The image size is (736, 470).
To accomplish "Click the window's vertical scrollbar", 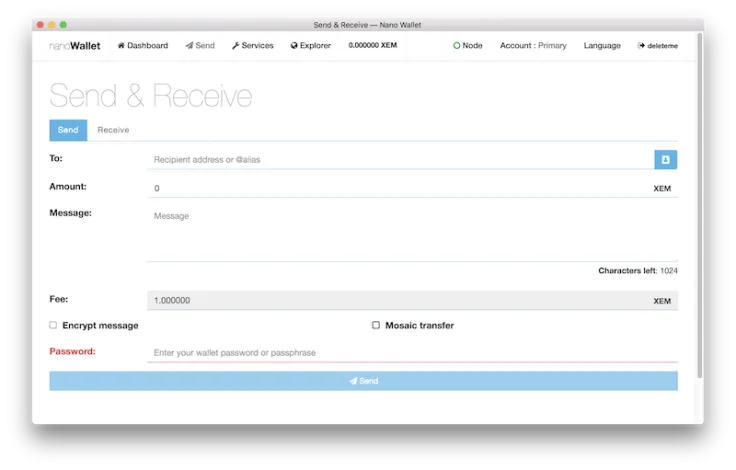I will pyautogui.click(x=700, y=207).
